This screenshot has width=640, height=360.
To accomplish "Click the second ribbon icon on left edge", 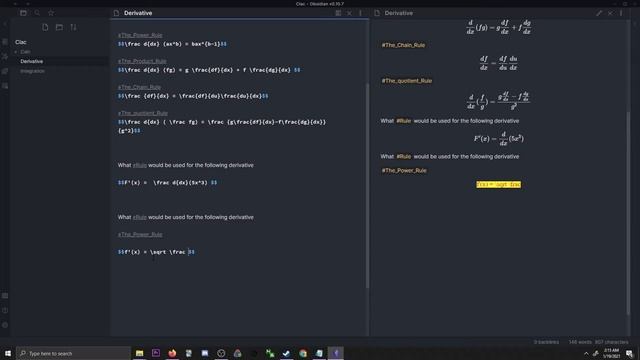I will 5,42.
